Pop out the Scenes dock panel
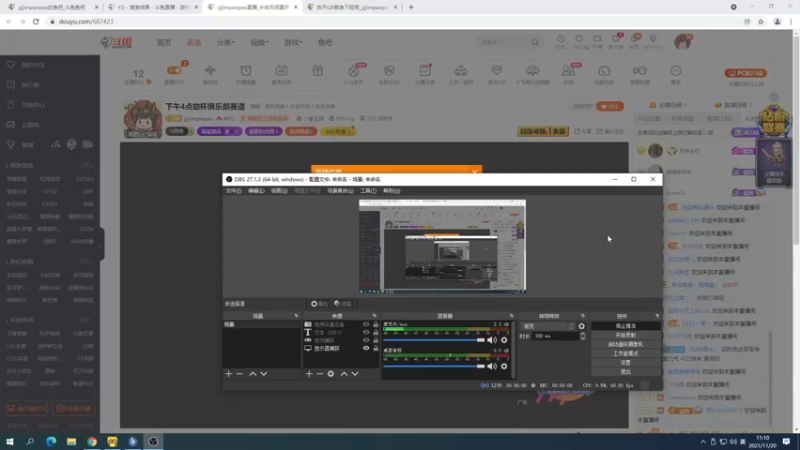This screenshot has width=800, height=450. [x=296, y=316]
